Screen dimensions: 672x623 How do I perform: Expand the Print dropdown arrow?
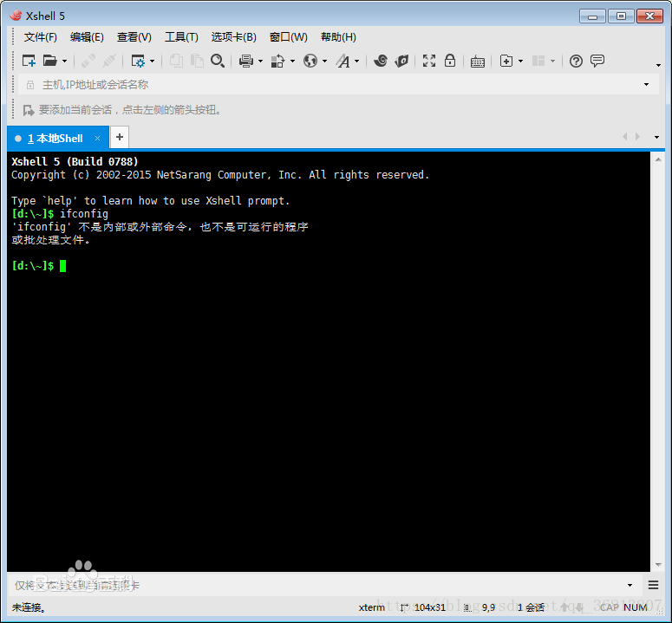tap(261, 62)
